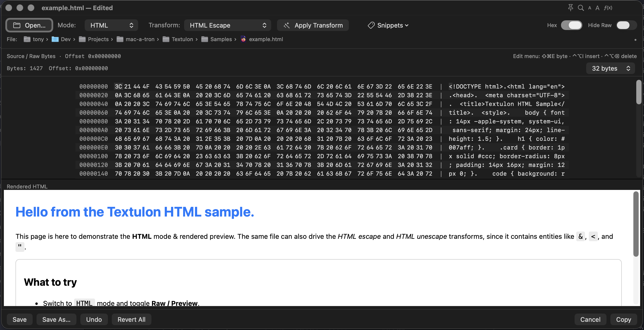Click the Revert All button
644x330 pixels.
tap(132, 320)
